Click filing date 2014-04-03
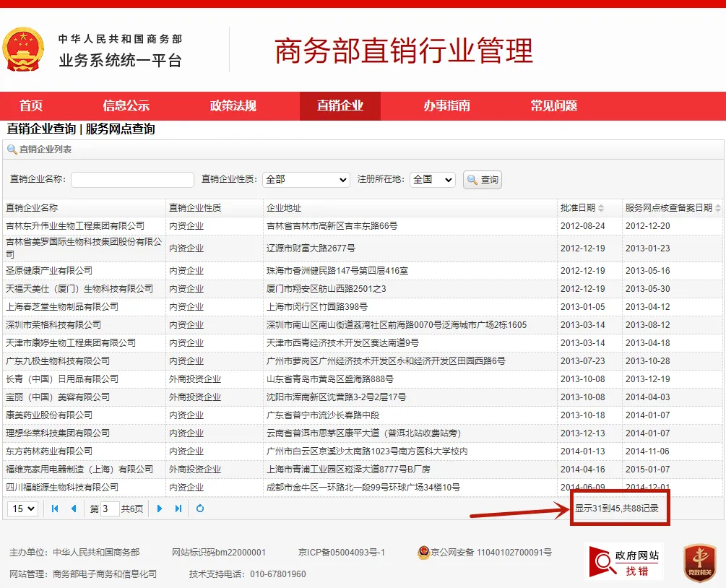This screenshot has width=726, height=588. [648, 397]
